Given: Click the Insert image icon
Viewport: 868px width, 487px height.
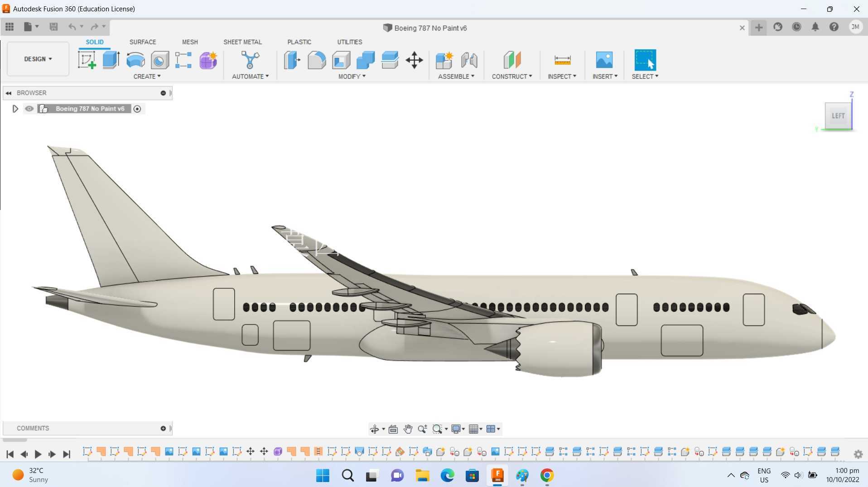Looking at the screenshot, I should coord(604,60).
